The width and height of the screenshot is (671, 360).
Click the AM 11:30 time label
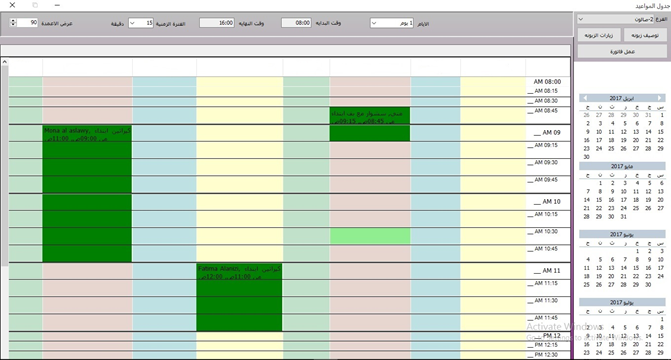[546, 300]
